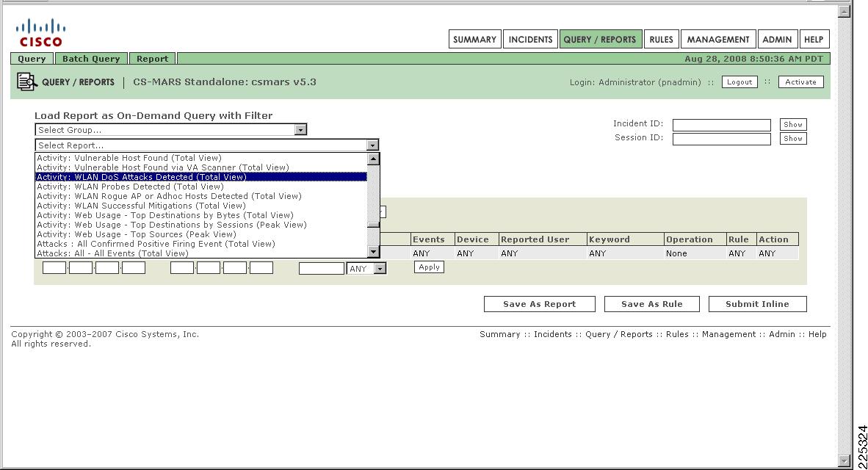Follow the footer Incidents link
Screen dimensions: 868x470
click(552, 334)
